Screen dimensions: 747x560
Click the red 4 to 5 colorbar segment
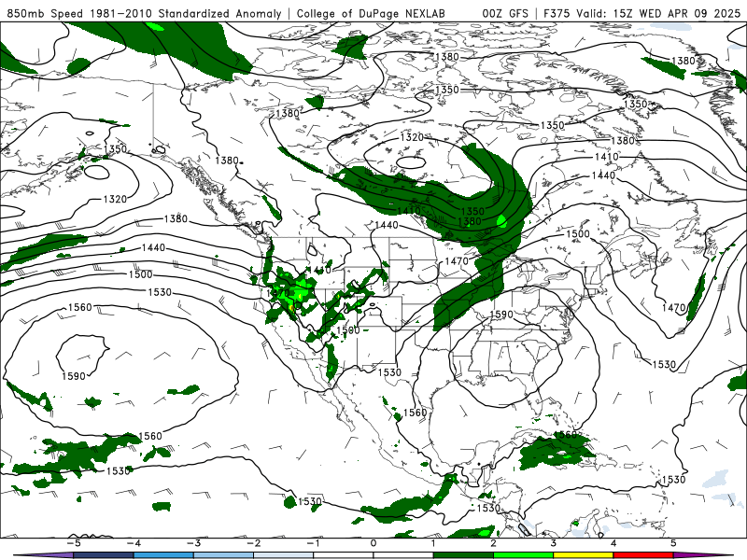point(643,555)
